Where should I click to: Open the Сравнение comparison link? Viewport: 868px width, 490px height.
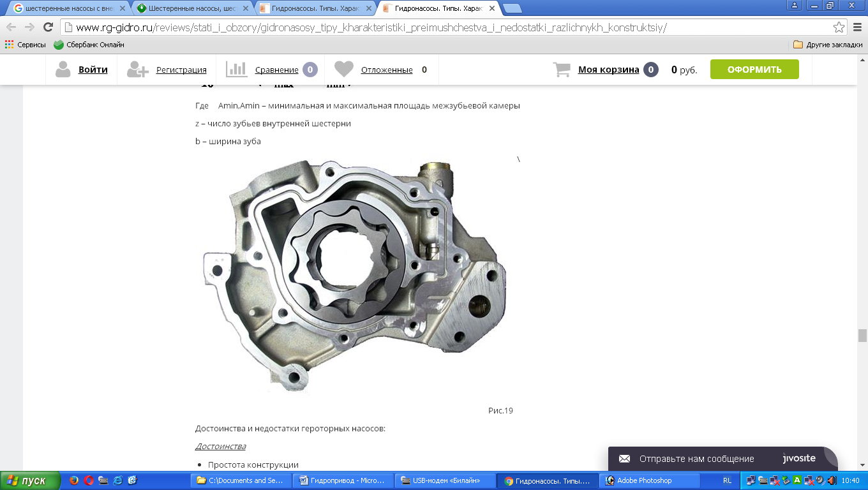(277, 70)
